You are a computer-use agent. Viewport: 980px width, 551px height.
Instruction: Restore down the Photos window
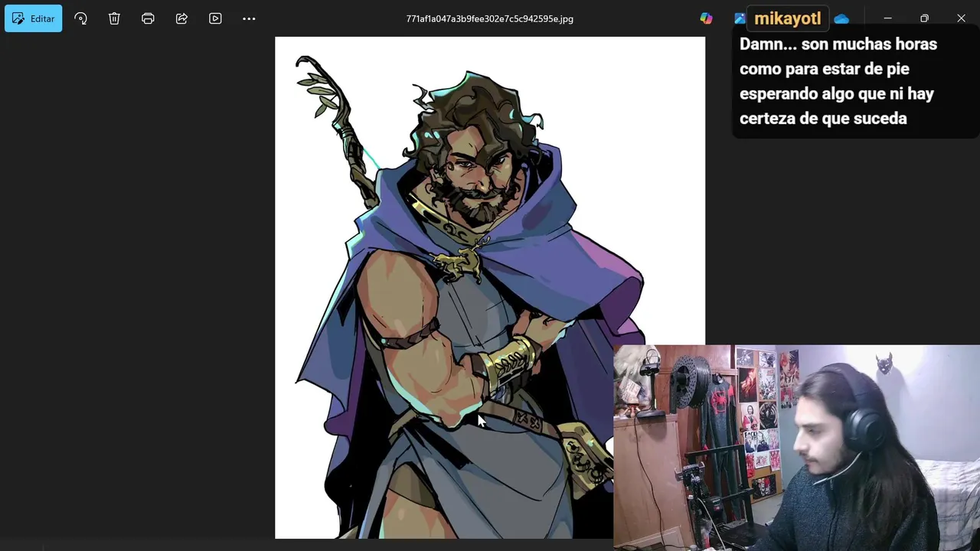click(924, 18)
